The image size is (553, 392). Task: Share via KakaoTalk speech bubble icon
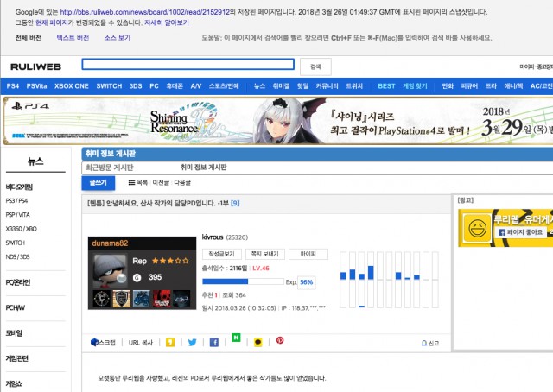pos(257,342)
